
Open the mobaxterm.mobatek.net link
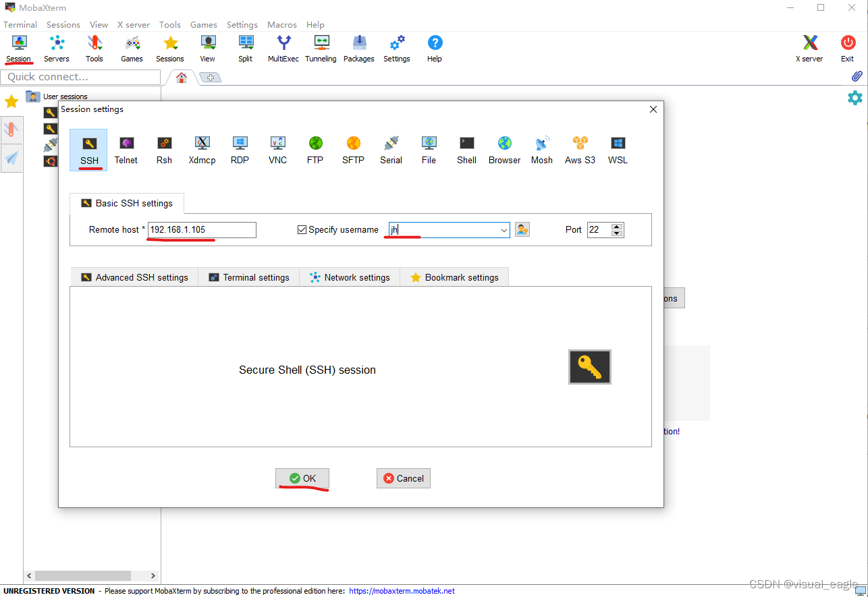click(x=402, y=591)
